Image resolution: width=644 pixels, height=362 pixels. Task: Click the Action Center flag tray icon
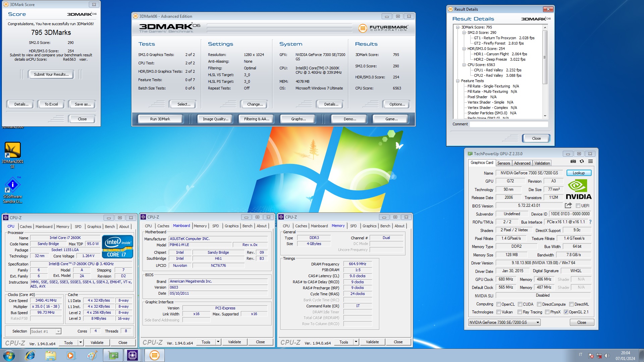[591, 356]
